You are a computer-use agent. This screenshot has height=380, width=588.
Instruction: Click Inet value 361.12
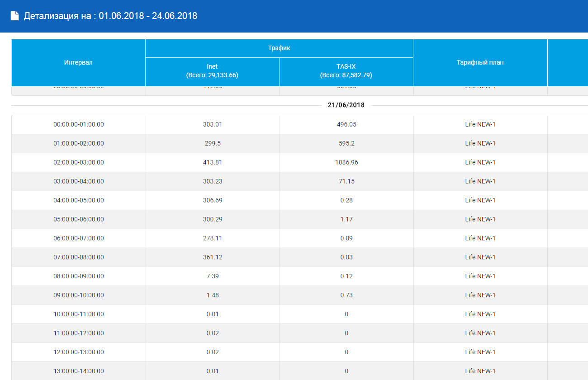click(213, 257)
